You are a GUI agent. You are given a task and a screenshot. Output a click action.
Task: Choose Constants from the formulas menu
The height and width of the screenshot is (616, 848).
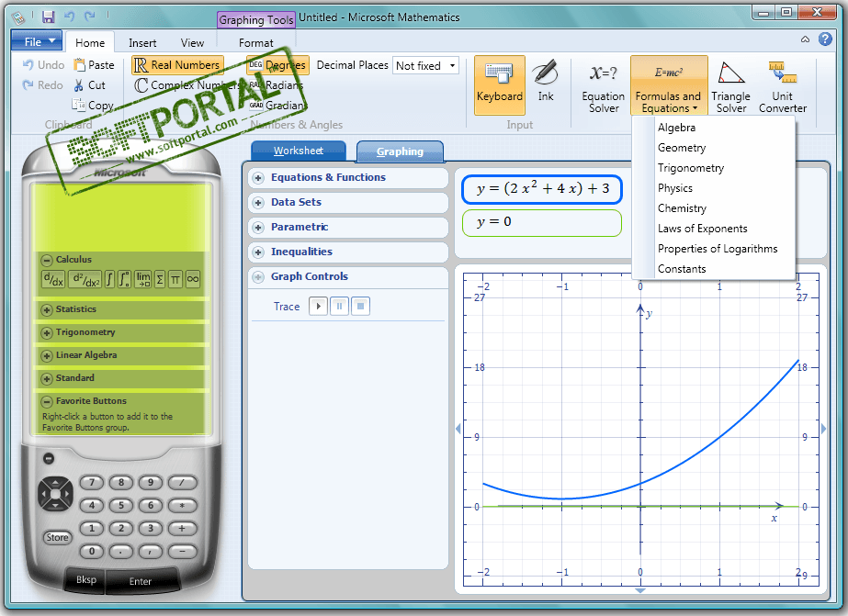(x=714, y=269)
